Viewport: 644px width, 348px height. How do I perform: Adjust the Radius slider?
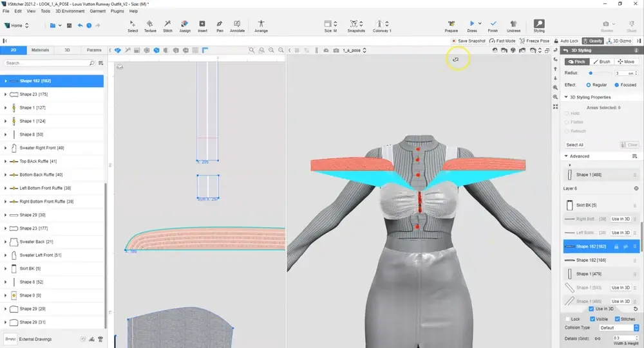point(591,73)
